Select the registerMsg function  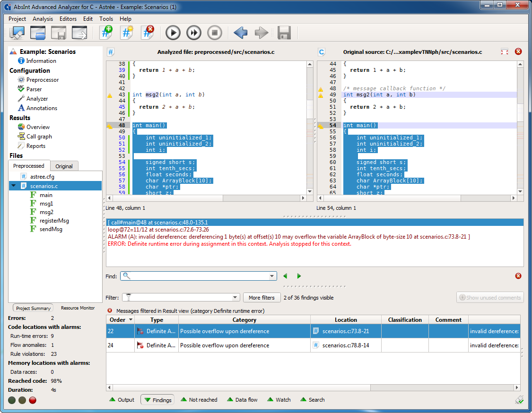coord(54,221)
